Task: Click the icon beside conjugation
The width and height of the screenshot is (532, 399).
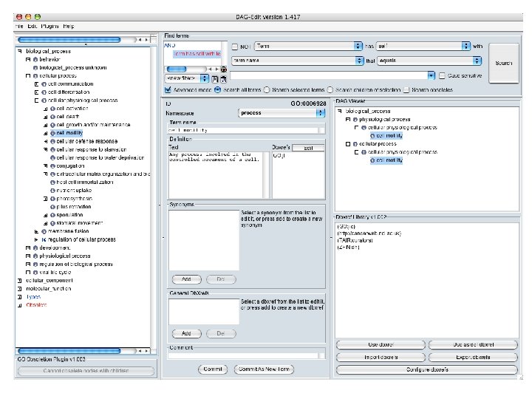Action: tap(52, 166)
